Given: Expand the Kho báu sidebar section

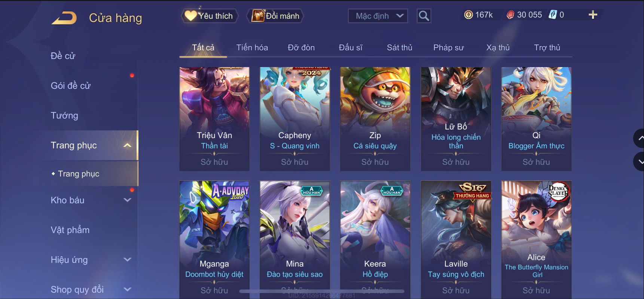Looking at the screenshot, I should point(128,200).
